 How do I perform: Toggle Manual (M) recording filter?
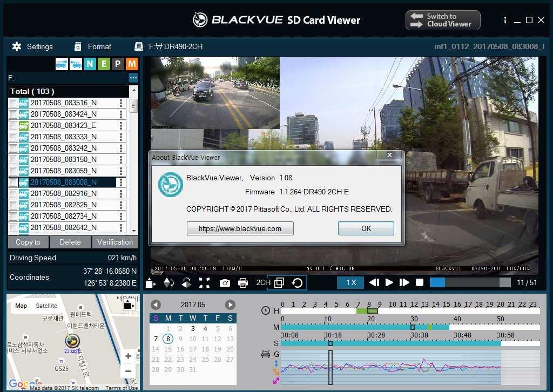[x=132, y=64]
